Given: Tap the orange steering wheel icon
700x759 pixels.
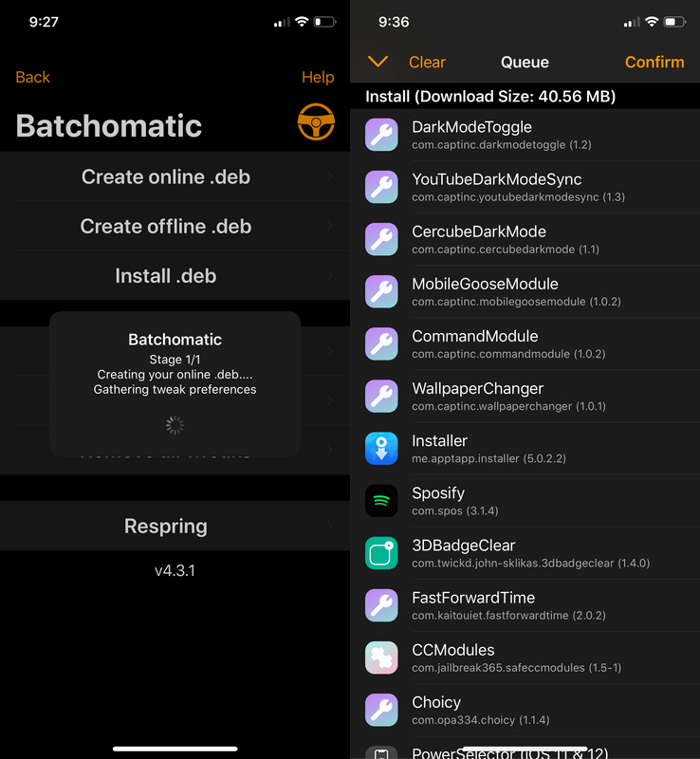Looking at the screenshot, I should coord(316,122).
